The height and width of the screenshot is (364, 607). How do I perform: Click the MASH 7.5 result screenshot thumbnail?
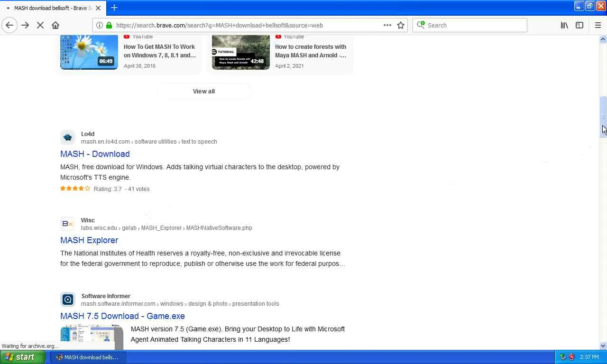tap(92, 337)
